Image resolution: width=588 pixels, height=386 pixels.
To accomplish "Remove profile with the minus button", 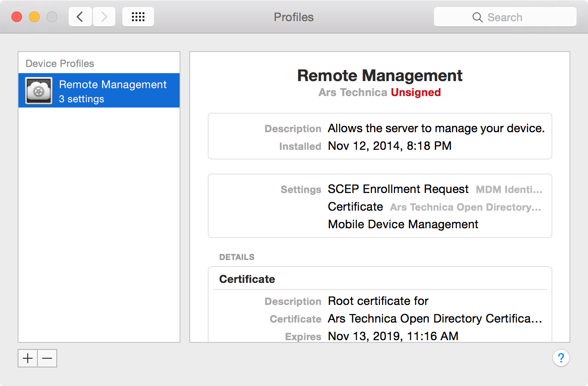I will click(x=47, y=358).
